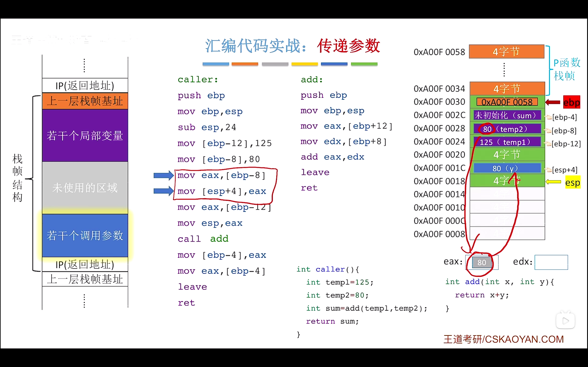Screen dimensions: 588x367
Task: Click the 0xA00F 0058 saved ebp cell
Action: click(507, 102)
